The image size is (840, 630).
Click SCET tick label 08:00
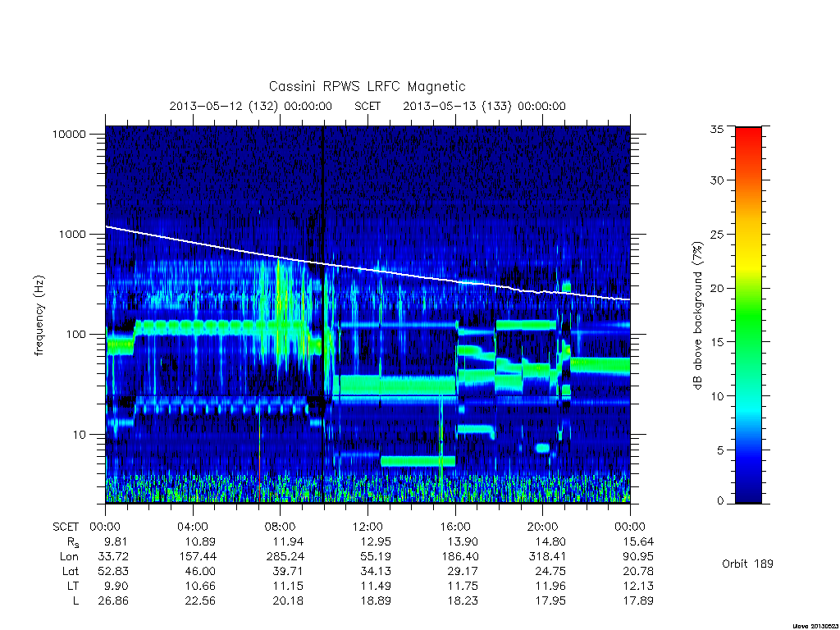click(x=280, y=527)
